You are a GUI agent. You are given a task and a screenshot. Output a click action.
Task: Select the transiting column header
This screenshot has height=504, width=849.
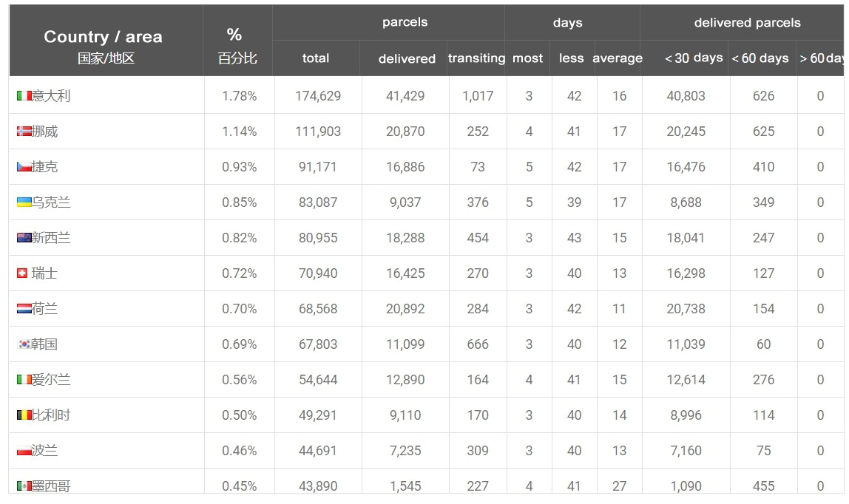point(476,58)
